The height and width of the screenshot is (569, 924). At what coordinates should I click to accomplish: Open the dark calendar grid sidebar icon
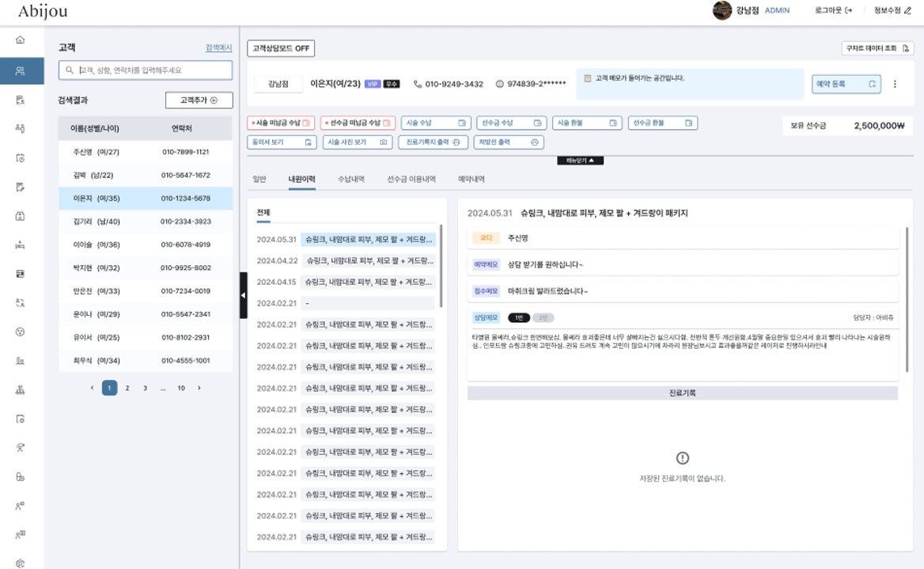(x=20, y=274)
